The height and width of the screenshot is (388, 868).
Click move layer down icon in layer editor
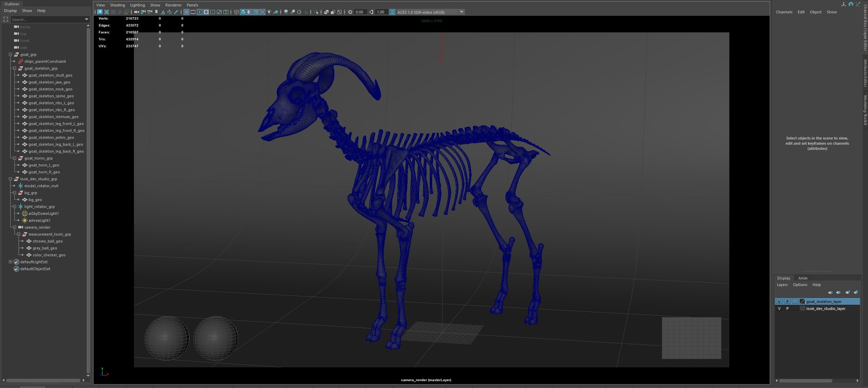coord(838,293)
